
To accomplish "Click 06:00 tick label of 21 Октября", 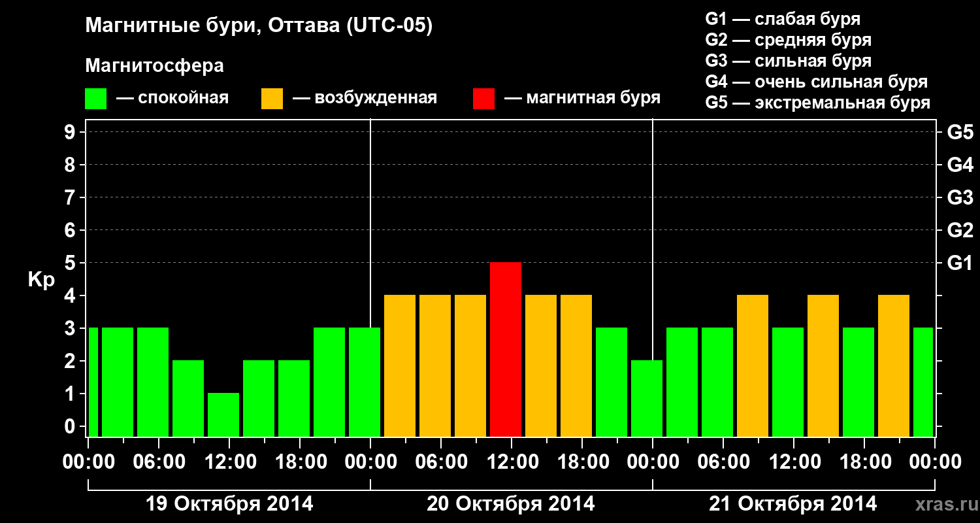I will (x=723, y=462).
